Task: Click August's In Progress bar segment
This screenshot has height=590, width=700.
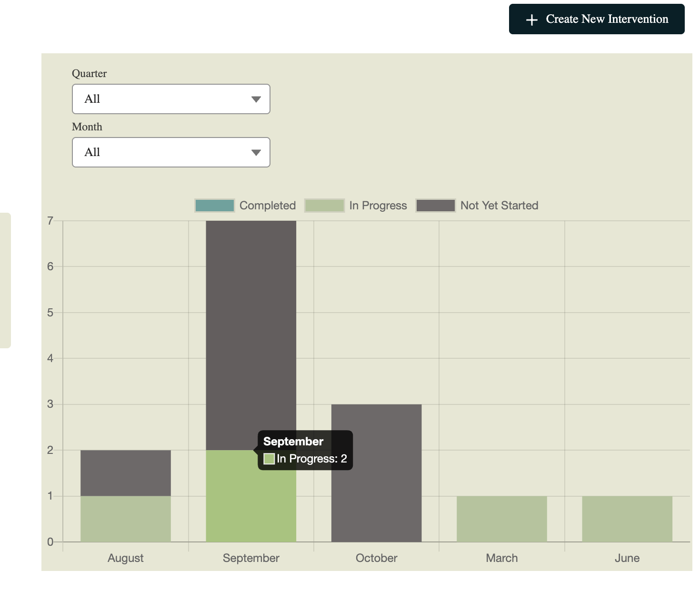Action: [126, 519]
